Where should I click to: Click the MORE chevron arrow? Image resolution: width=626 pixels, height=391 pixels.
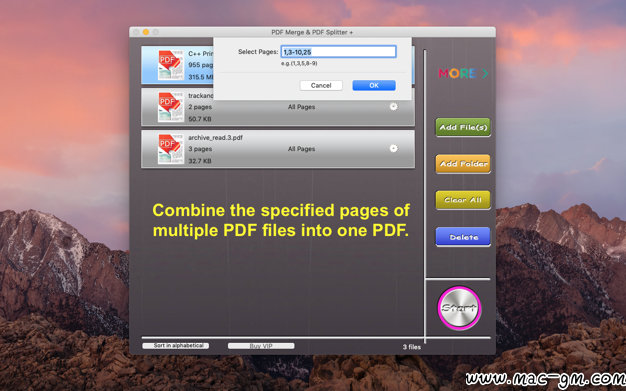click(485, 73)
